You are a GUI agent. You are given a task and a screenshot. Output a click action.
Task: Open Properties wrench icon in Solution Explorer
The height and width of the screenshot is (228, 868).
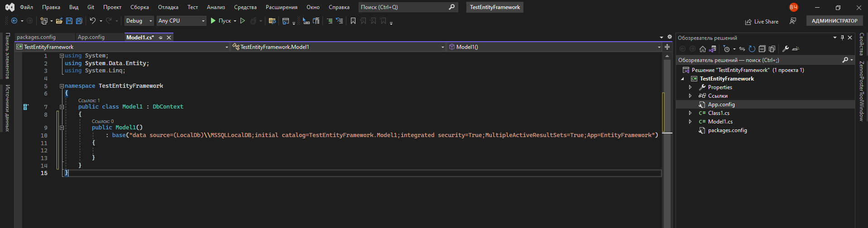[x=786, y=49]
